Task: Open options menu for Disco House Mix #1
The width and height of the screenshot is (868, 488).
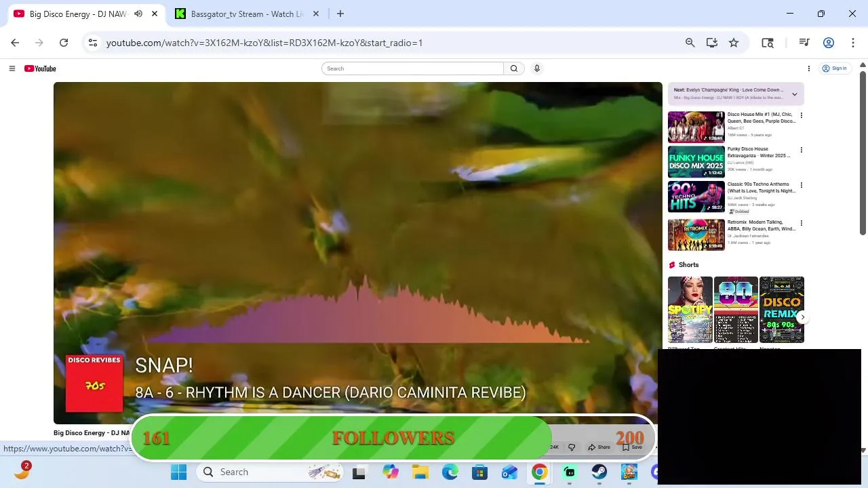Action: click(802, 115)
